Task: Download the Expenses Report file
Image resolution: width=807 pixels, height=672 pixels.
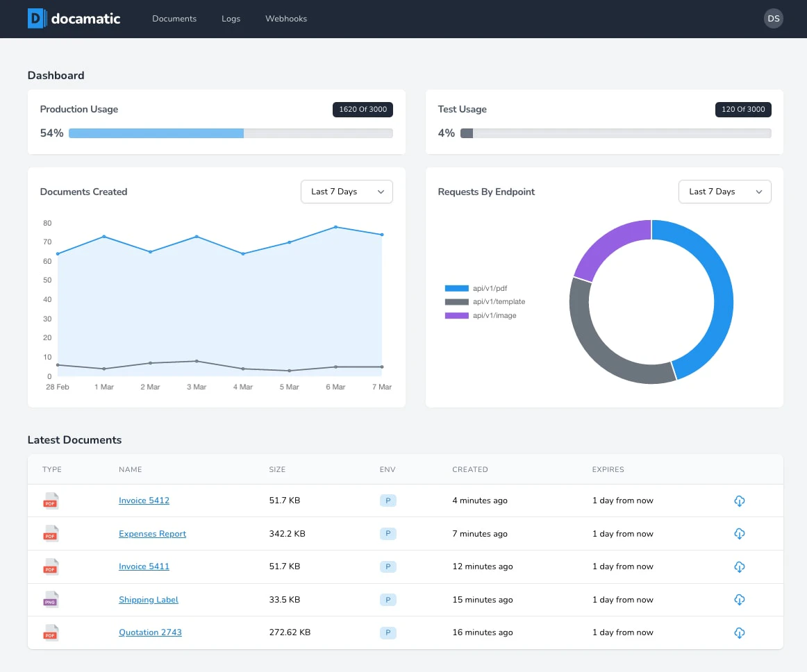Action: [x=739, y=533]
